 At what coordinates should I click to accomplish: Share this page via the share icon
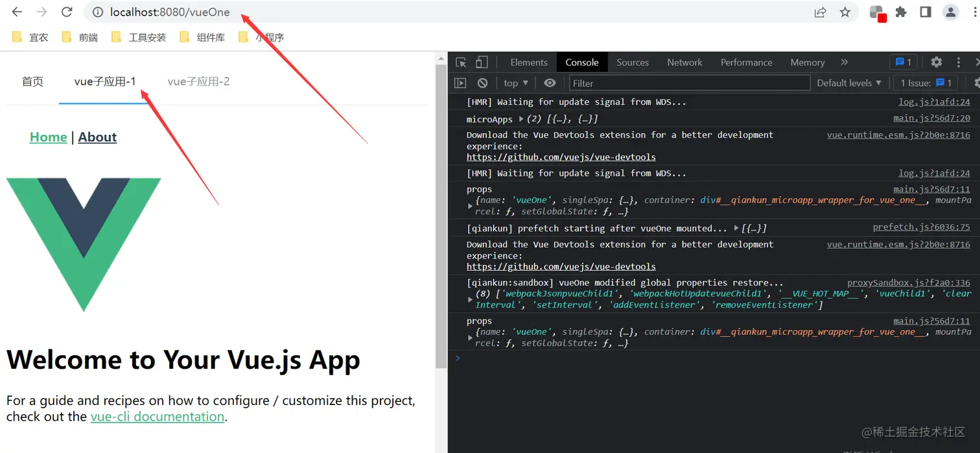[x=820, y=12]
